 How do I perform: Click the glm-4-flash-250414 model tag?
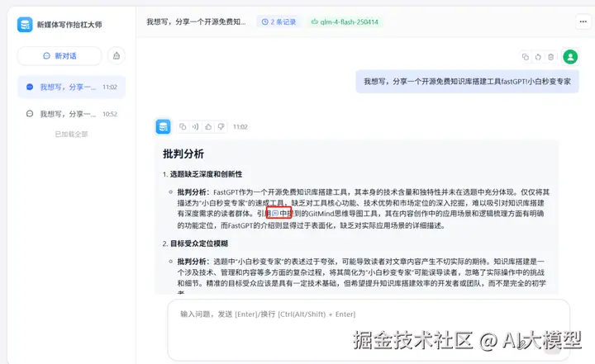[345, 22]
